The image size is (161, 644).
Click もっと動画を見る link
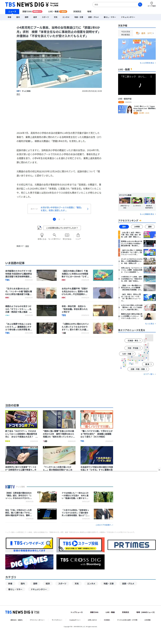(147, 214)
